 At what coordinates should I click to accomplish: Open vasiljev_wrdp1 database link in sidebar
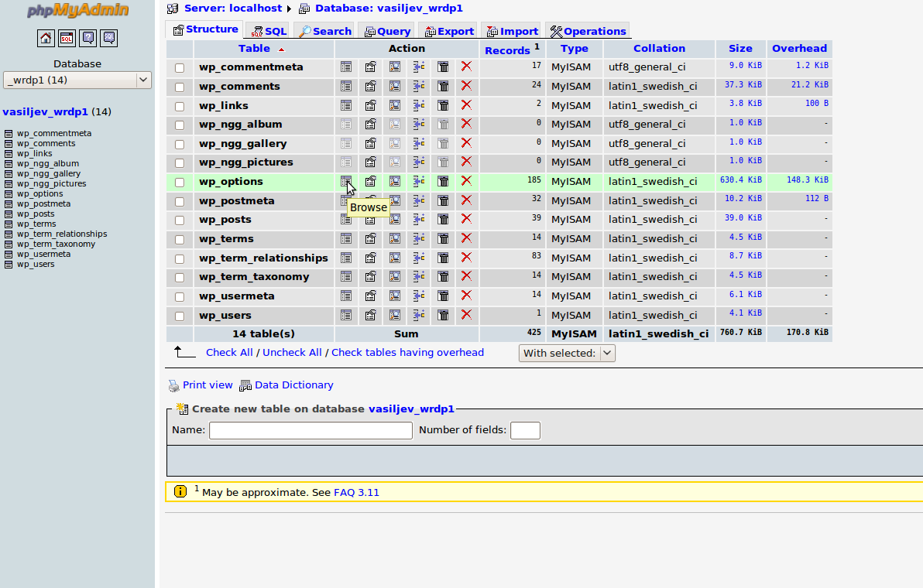(x=46, y=111)
